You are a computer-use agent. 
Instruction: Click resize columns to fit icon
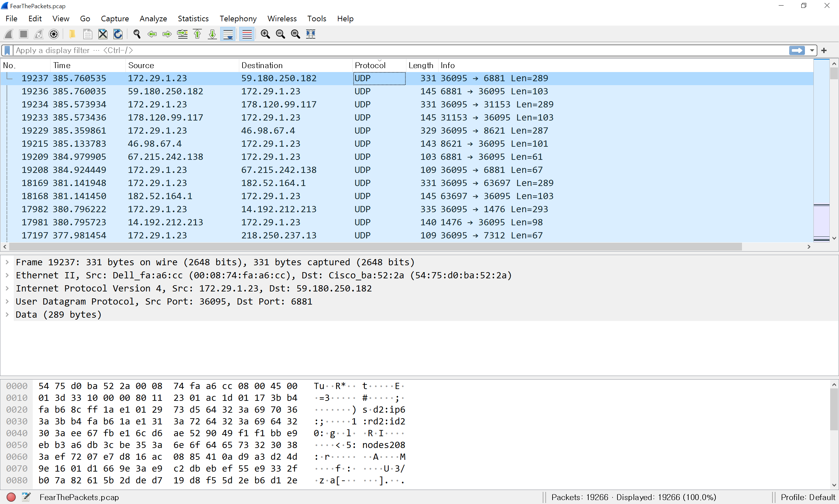311,34
